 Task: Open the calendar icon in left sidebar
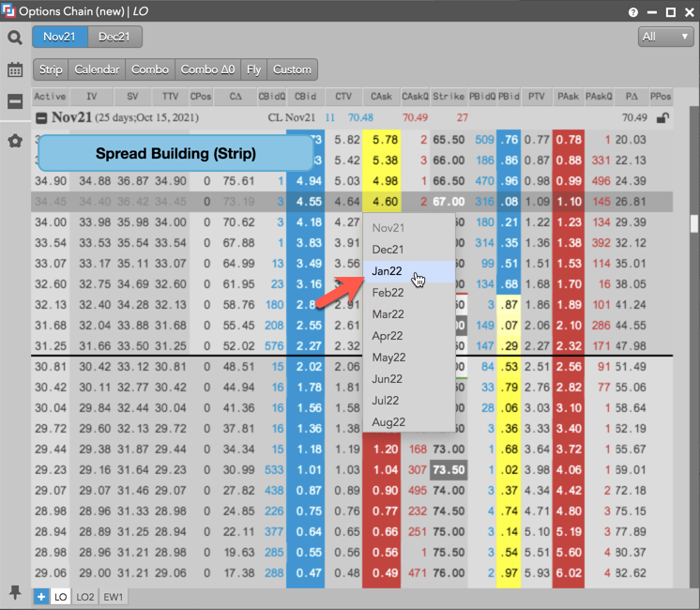click(x=14, y=69)
